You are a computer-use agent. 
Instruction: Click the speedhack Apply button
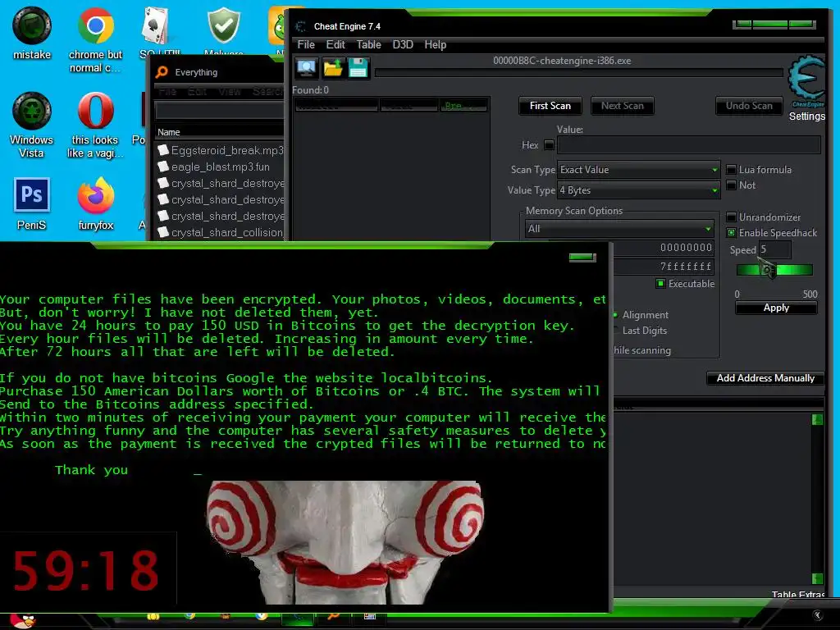[776, 308]
